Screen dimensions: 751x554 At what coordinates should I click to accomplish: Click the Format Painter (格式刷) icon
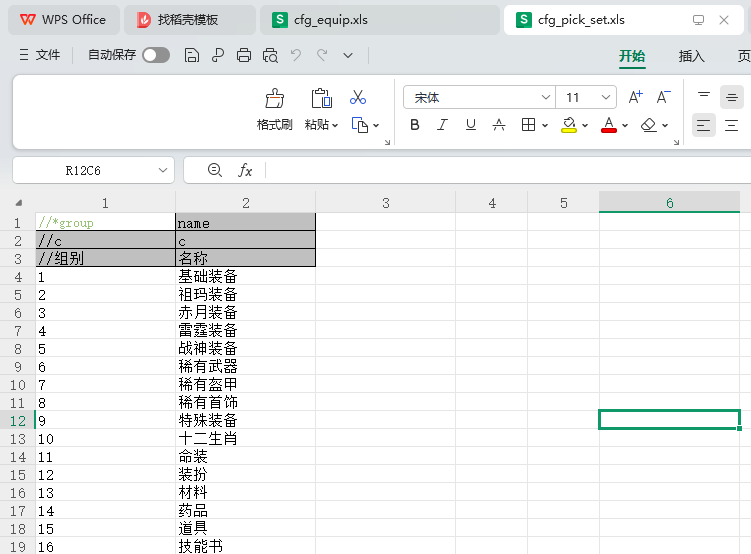coord(274,98)
